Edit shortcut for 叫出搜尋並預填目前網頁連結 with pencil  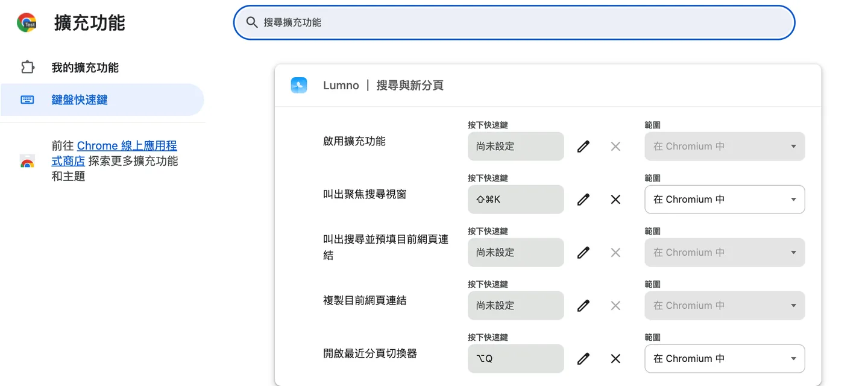tap(583, 253)
